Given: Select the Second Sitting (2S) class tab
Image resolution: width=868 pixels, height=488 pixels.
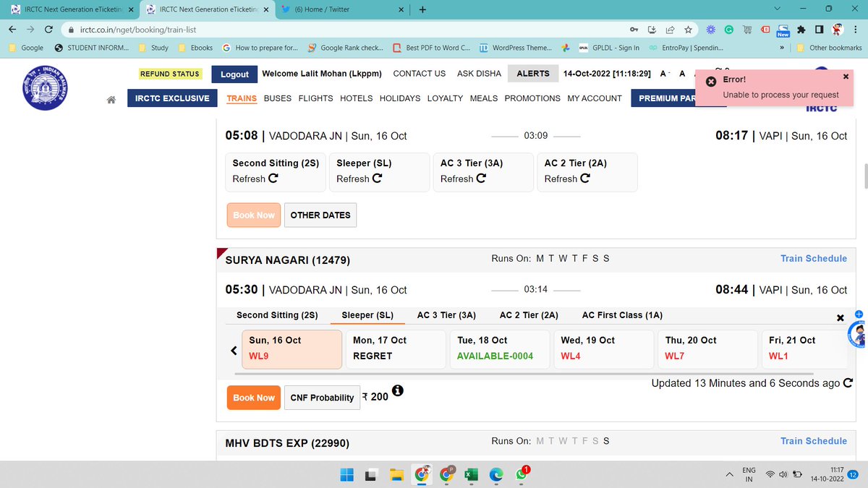Looking at the screenshot, I should (x=277, y=315).
